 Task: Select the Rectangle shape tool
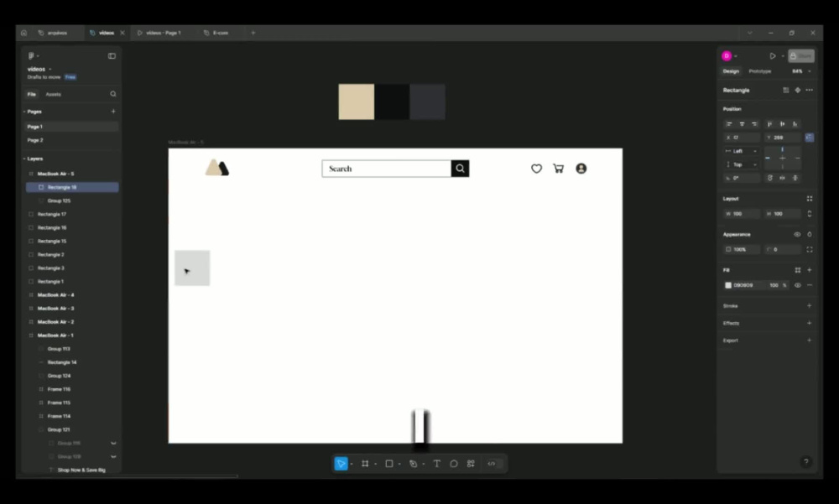389,464
